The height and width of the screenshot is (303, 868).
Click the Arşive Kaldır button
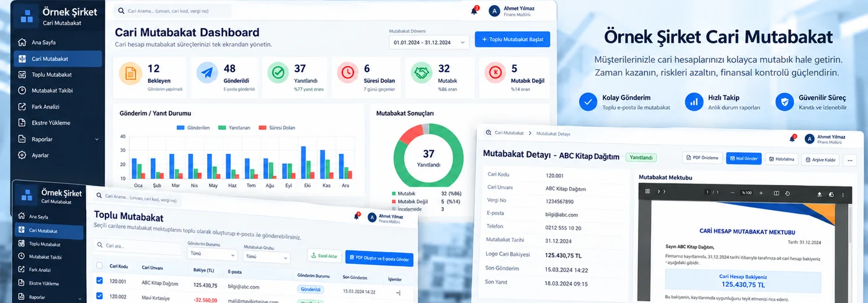[820, 160]
